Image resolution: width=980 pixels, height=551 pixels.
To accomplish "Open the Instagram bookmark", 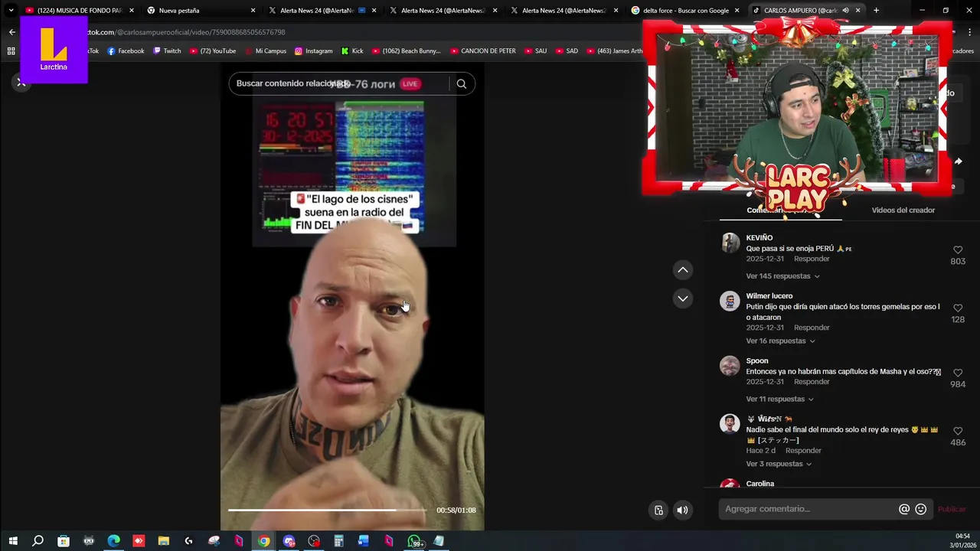I will tap(313, 51).
